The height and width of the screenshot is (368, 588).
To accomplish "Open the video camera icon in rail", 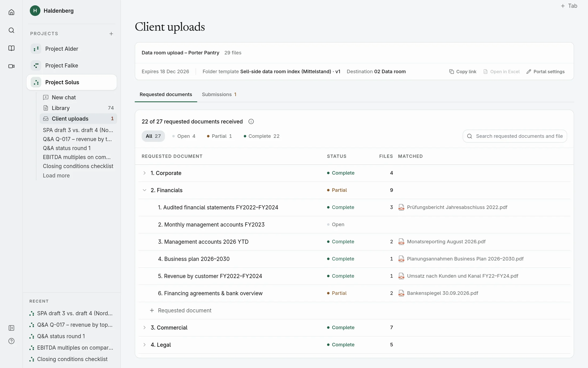I will pyautogui.click(x=11, y=66).
